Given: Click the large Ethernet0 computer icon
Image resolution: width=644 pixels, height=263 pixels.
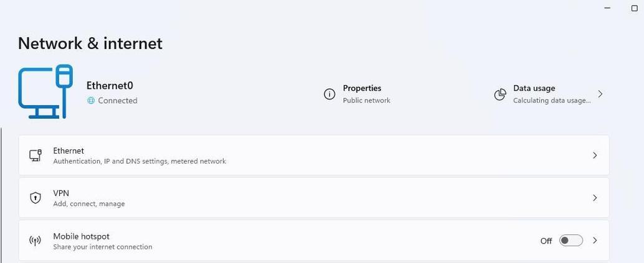Looking at the screenshot, I should point(45,91).
